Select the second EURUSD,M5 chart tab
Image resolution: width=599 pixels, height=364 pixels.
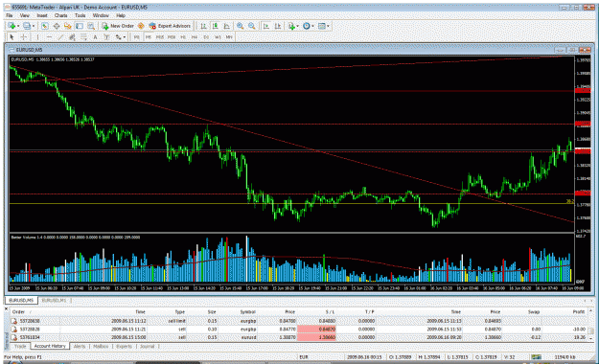(54, 301)
